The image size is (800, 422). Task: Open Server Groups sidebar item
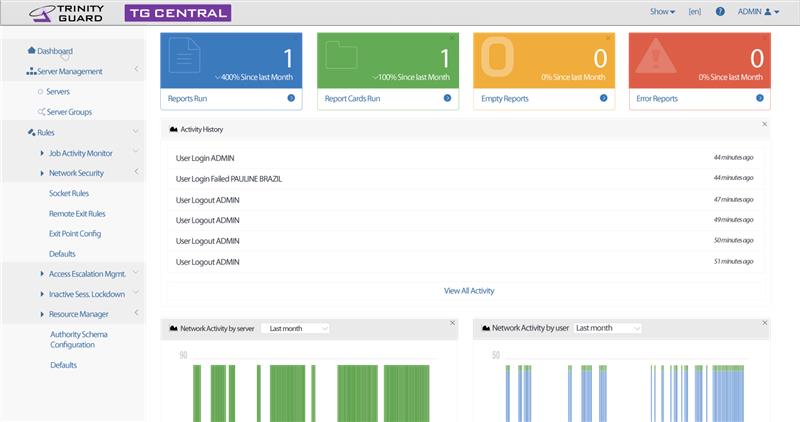69,112
